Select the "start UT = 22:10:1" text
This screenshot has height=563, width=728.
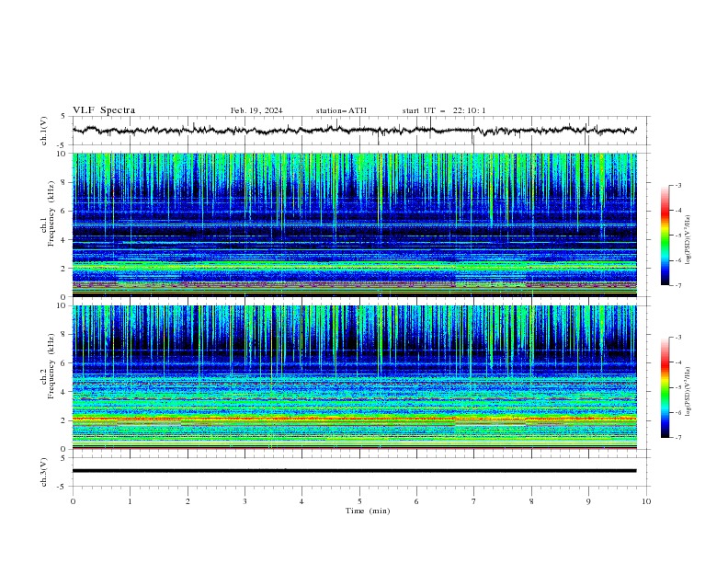tap(444, 110)
